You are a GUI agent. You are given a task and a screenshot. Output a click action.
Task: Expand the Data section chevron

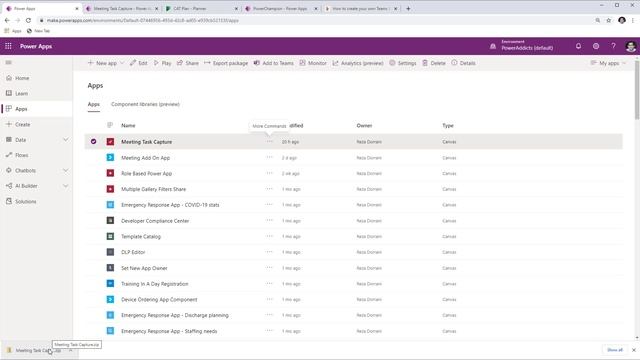pos(66,140)
